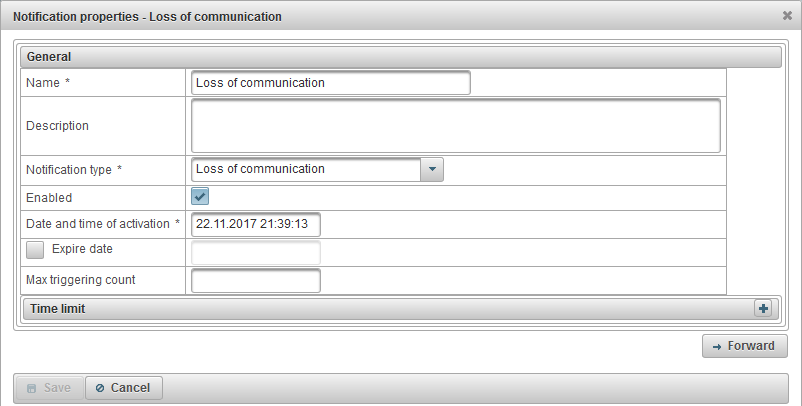Image resolution: width=802 pixels, height=406 pixels.
Task: Click the Expire date input box
Action: [255, 252]
